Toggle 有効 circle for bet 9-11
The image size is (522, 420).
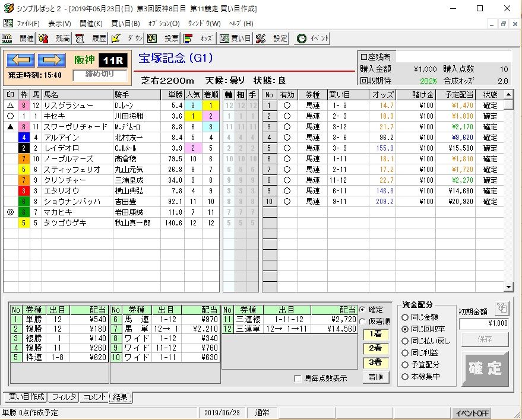coord(287,202)
